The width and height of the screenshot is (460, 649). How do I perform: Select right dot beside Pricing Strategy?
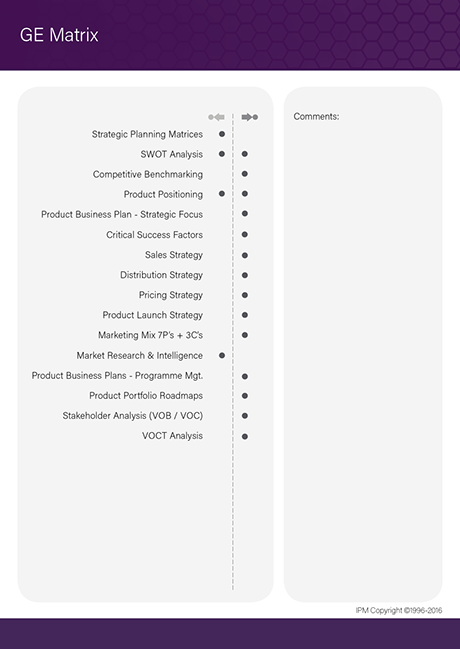coord(245,295)
